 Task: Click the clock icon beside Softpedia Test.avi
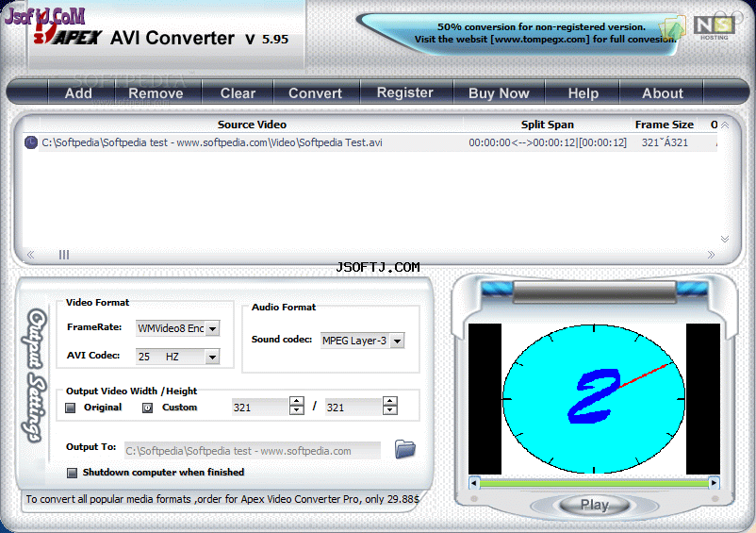(31, 142)
